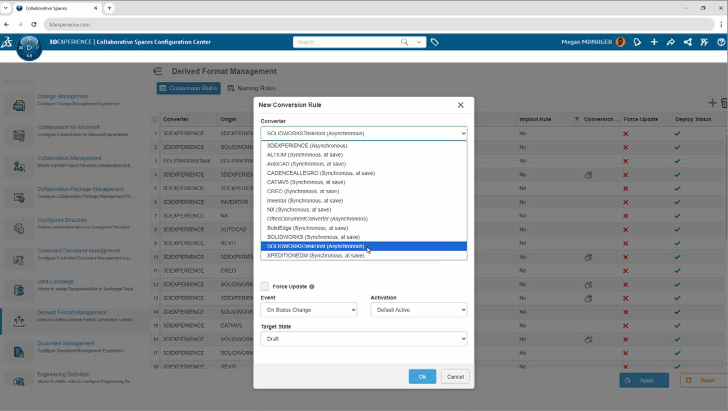Open a new browser tab

pyautogui.click(x=109, y=8)
